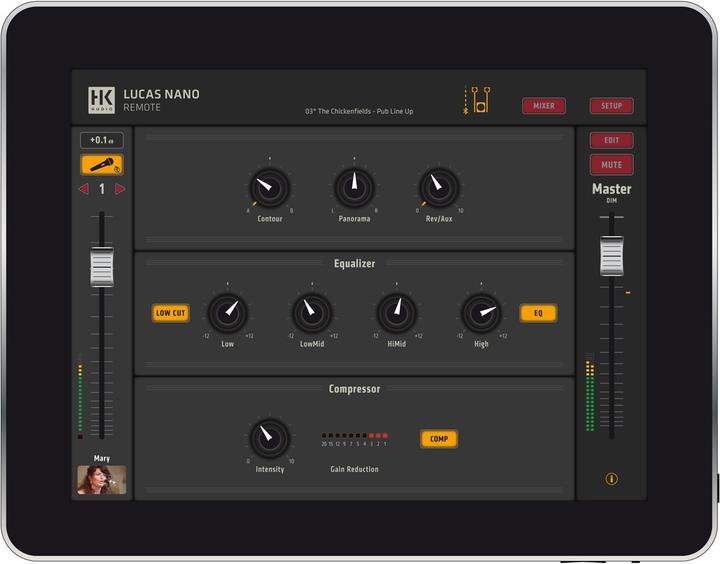This screenshot has width=720, height=564.
Task: Click the channel name 'Mary'
Action: pyautogui.click(x=101, y=458)
